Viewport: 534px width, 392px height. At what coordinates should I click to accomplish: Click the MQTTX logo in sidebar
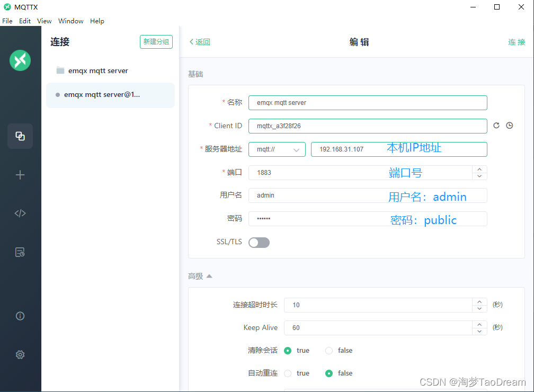tap(20, 60)
